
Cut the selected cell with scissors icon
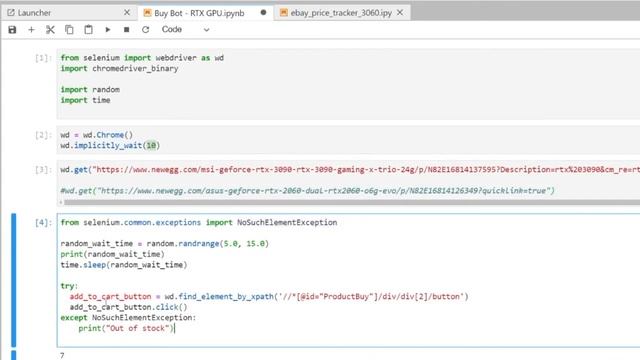[x=50, y=29]
